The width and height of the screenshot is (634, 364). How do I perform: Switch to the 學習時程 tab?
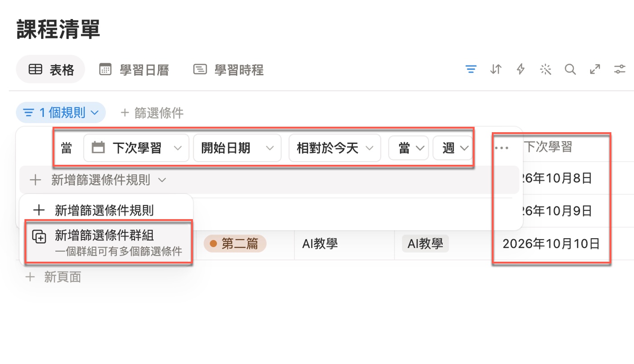[228, 70]
